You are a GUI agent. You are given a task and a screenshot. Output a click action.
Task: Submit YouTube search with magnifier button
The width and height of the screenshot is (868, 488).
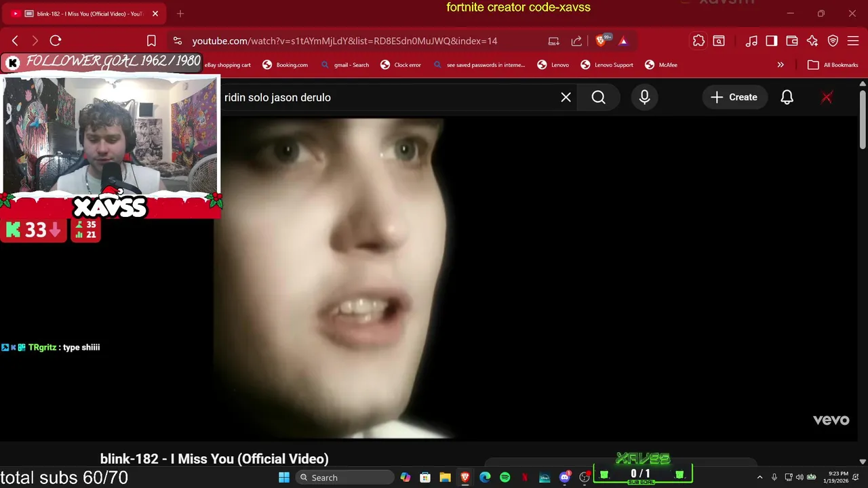tap(598, 98)
